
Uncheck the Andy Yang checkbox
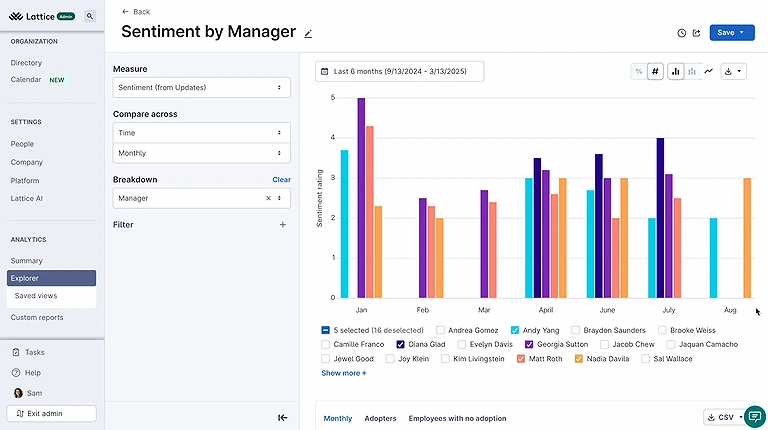point(514,330)
